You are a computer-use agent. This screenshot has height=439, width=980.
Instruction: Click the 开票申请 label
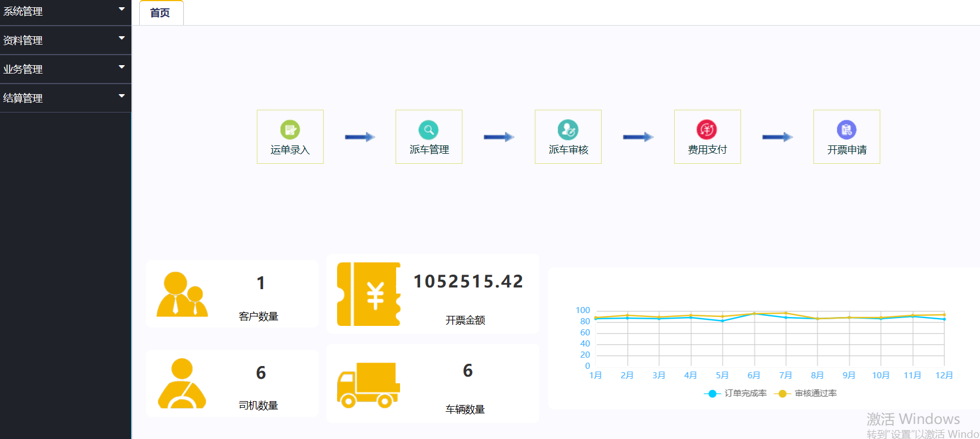(x=847, y=150)
